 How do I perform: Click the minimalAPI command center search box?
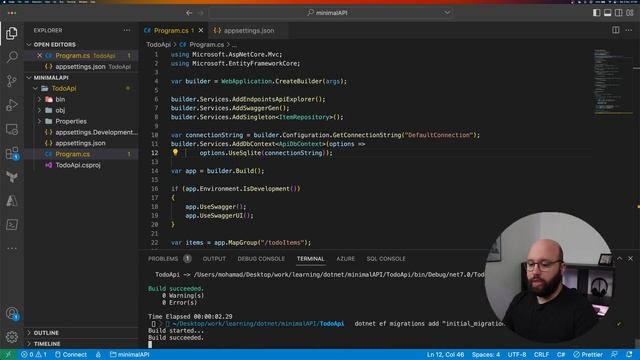331,13
